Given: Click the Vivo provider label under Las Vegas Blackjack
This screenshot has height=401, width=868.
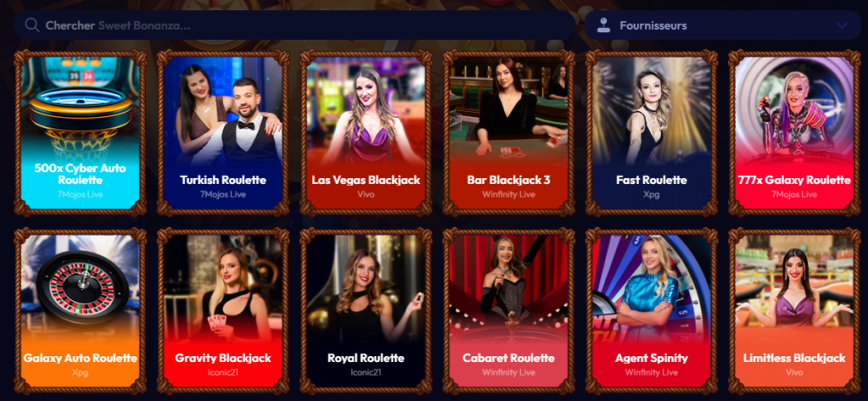Looking at the screenshot, I should tap(366, 194).
